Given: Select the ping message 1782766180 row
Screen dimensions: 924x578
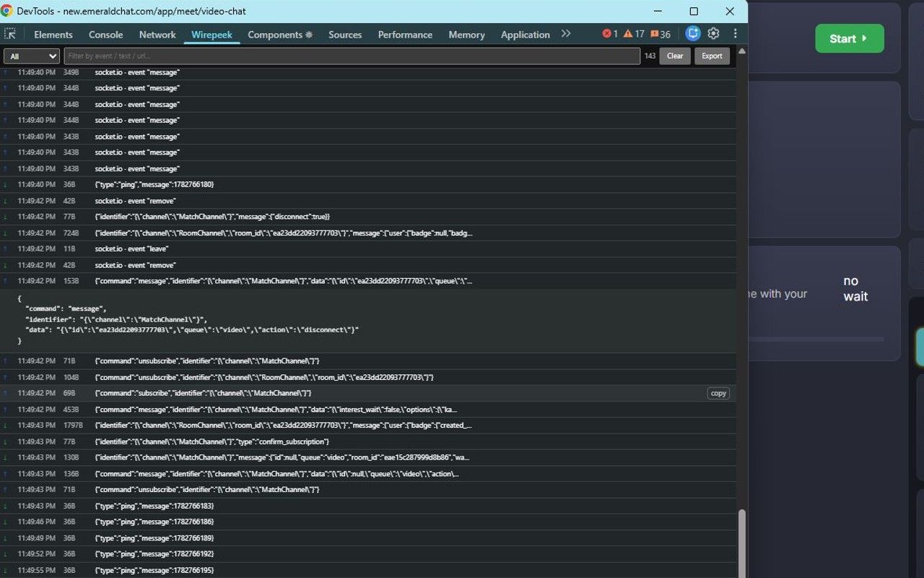Looking at the screenshot, I should 368,184.
